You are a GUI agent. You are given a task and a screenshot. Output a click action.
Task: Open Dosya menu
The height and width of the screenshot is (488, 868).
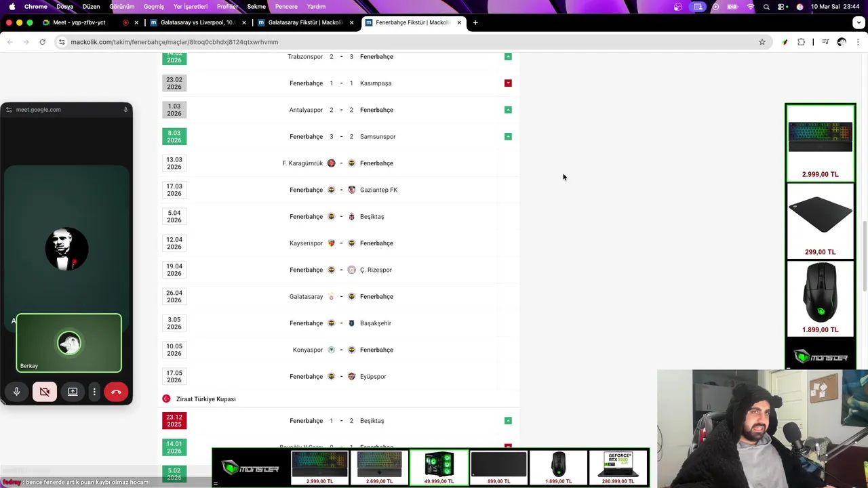tap(64, 6)
